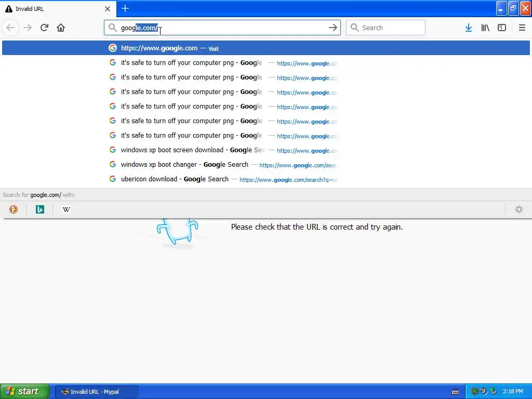532x399 pixels.
Task: Click 'Please check that the URL is correct' text
Action: click(317, 227)
